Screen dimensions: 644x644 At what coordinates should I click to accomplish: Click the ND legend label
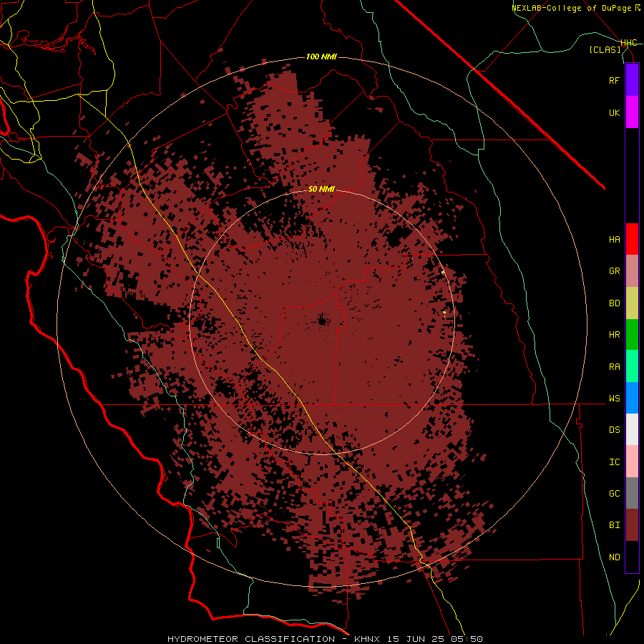[x=614, y=557]
